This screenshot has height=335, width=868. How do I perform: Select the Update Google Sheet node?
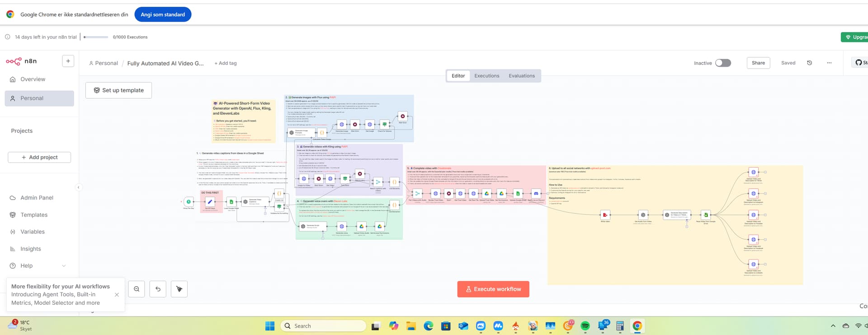518,193
